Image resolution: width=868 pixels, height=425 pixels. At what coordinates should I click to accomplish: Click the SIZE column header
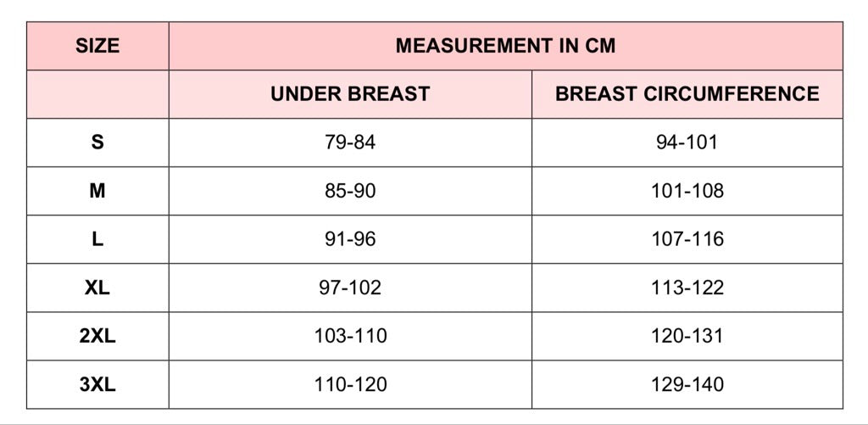(97, 46)
